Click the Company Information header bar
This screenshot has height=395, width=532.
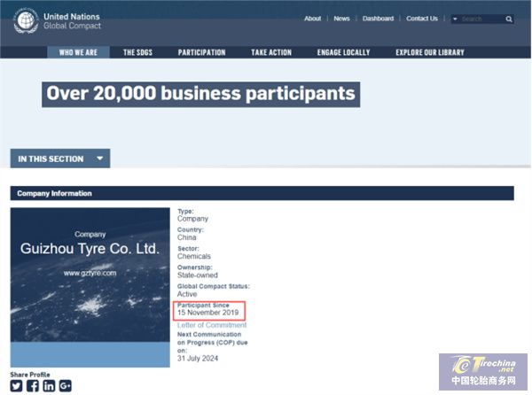[x=262, y=193]
